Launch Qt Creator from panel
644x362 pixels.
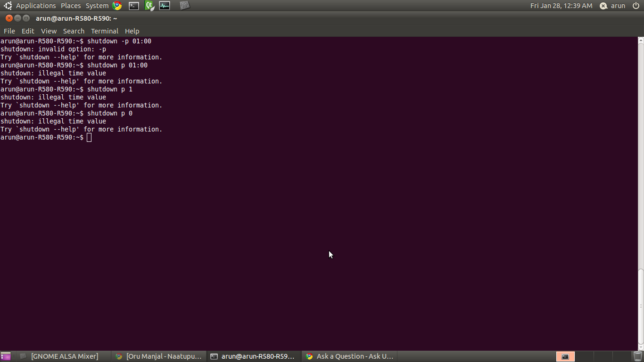tap(149, 6)
